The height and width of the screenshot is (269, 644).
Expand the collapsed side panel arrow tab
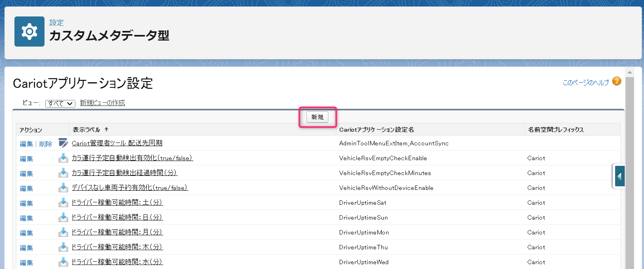coord(620,176)
